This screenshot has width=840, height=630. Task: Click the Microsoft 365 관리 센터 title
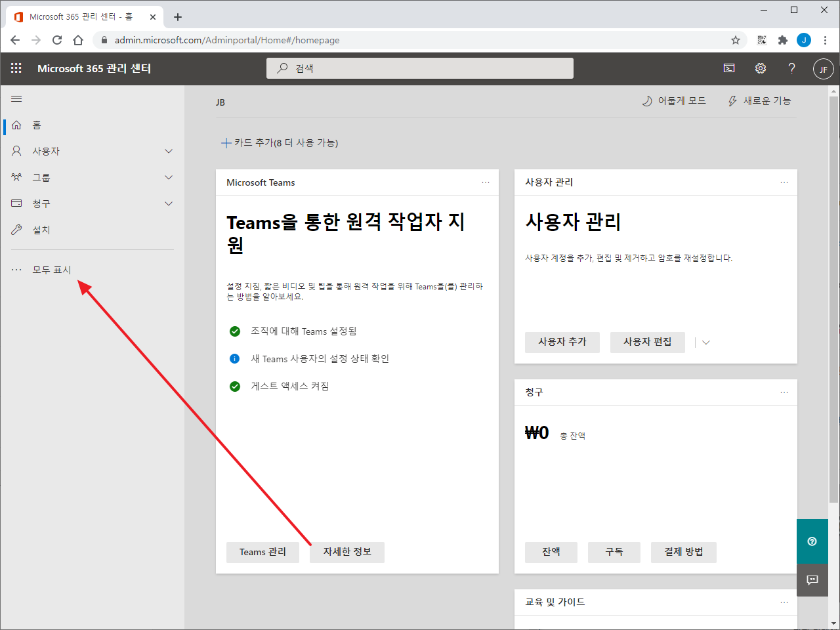pos(94,68)
